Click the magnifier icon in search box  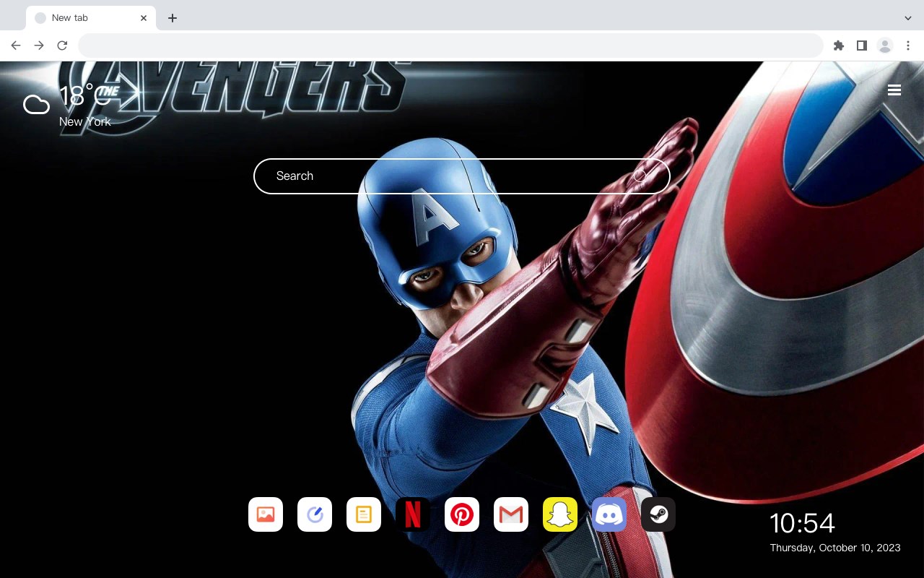click(641, 176)
